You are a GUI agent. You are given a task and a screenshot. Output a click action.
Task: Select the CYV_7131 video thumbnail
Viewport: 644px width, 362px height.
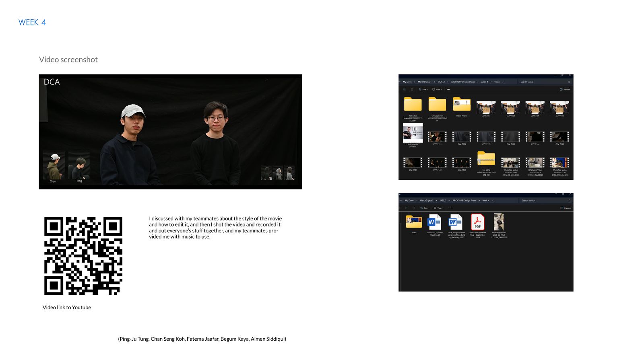pyautogui.click(x=437, y=136)
